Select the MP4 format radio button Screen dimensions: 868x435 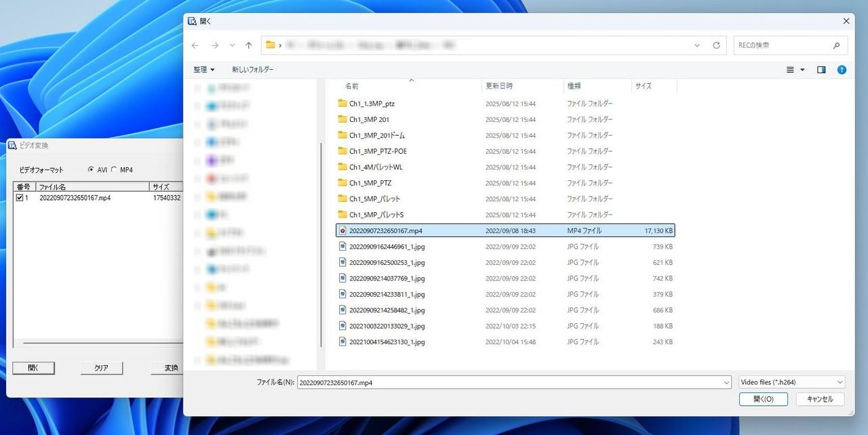114,170
